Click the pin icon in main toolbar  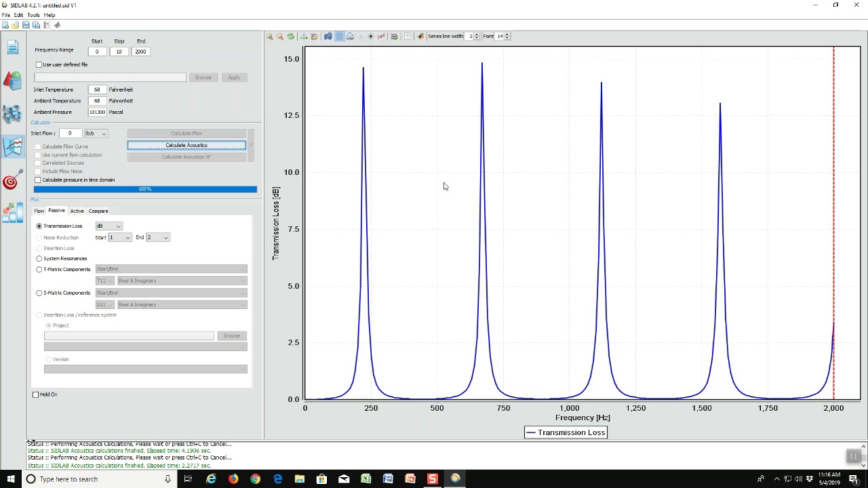[x=57, y=25]
